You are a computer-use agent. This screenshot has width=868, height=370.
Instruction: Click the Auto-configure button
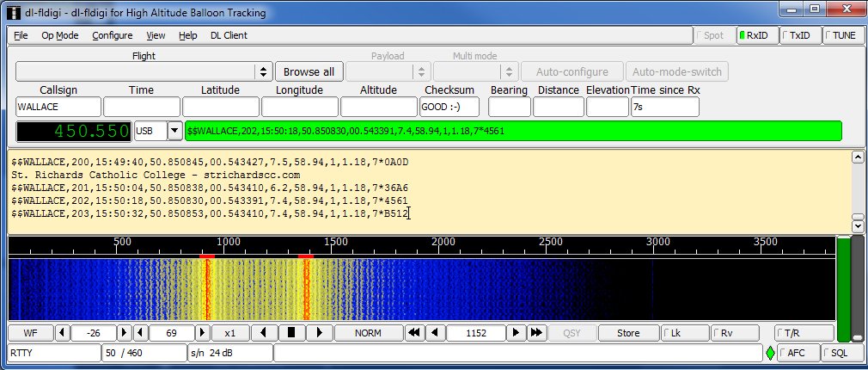pyautogui.click(x=572, y=71)
